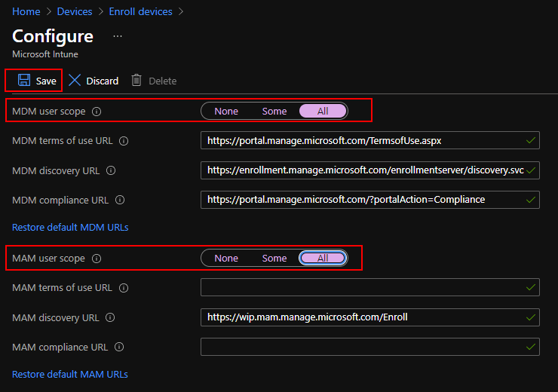Click info icon beside MDM discovery URL

point(111,170)
